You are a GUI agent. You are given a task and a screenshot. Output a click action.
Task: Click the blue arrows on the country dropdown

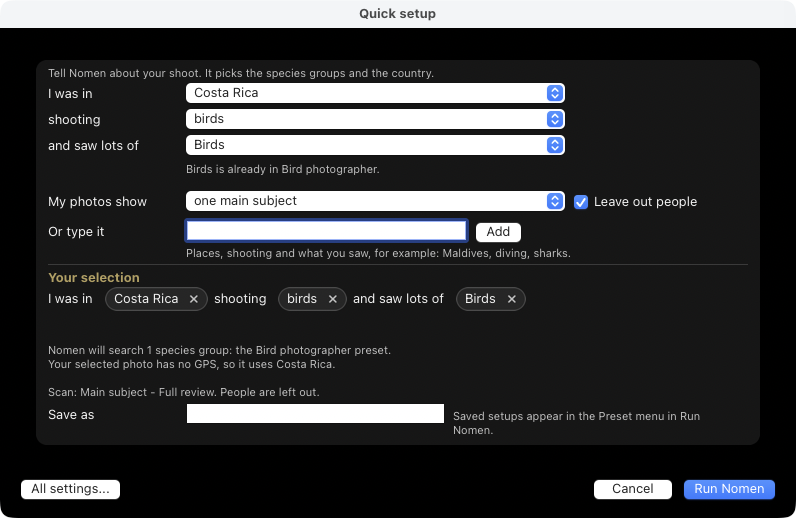click(555, 93)
